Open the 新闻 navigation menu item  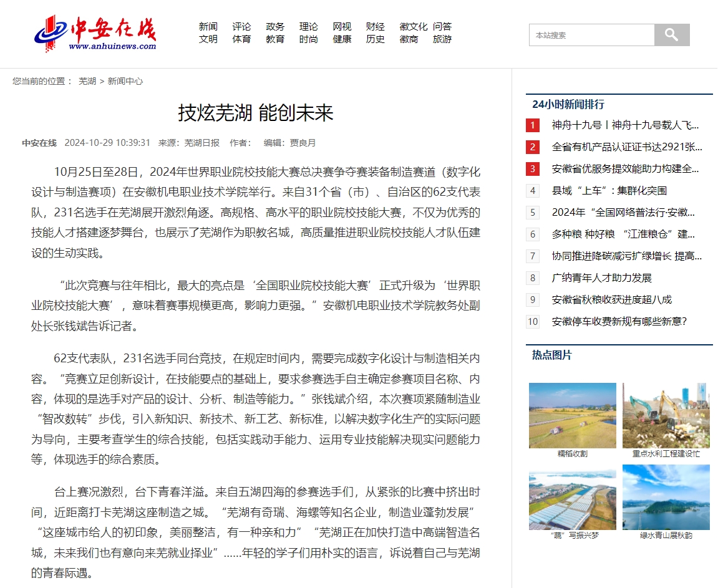208,27
